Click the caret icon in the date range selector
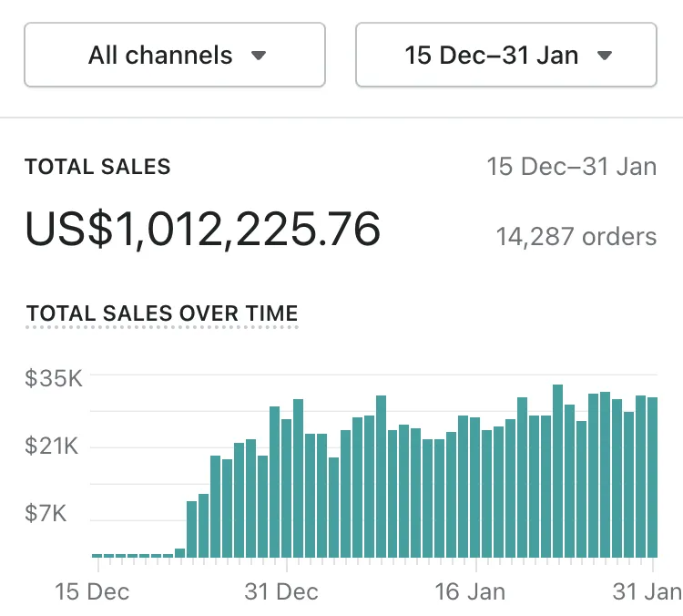 (604, 56)
